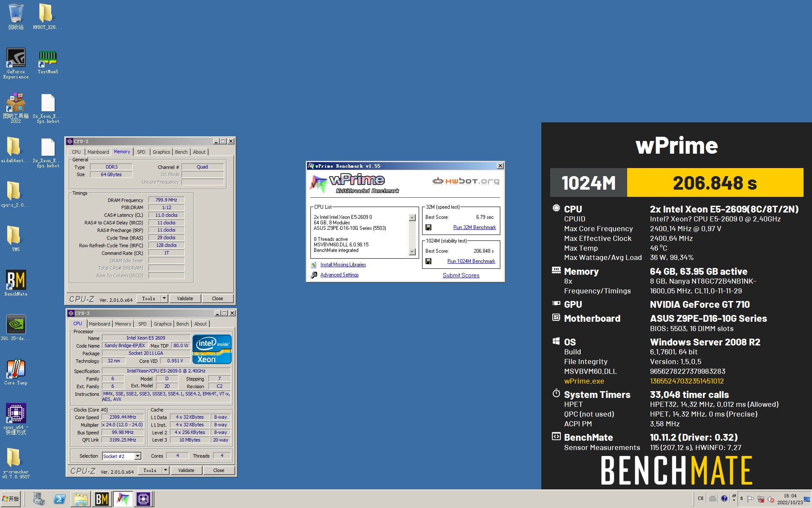
Task: Open Tools dropdown arrow in CPU-Z Memory window
Action: (x=165, y=298)
